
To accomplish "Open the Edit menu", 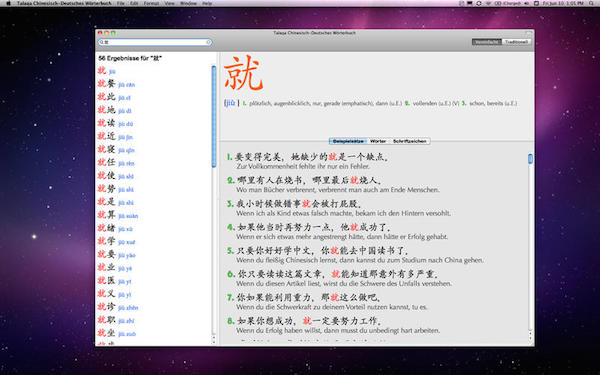I will coord(134,3).
